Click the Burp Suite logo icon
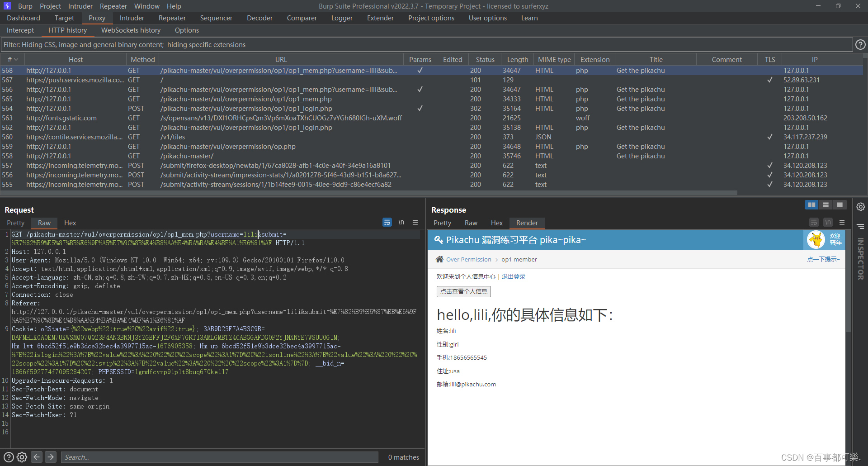Viewport: 868px width, 466px height. click(7, 6)
